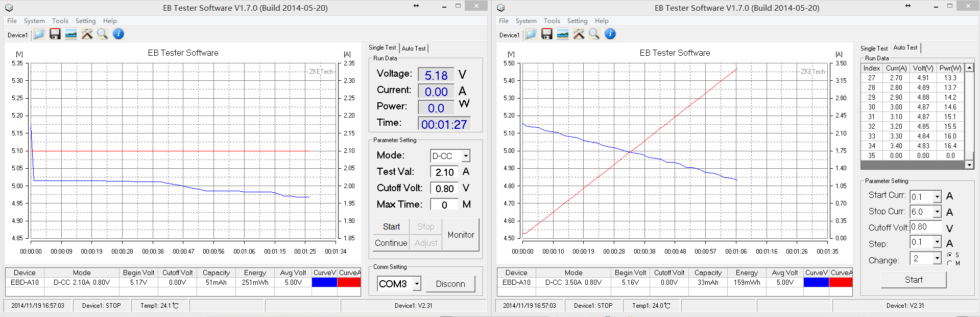Open file folder icon in right window toolbar
The height and width of the screenshot is (317, 980).
pyautogui.click(x=531, y=34)
